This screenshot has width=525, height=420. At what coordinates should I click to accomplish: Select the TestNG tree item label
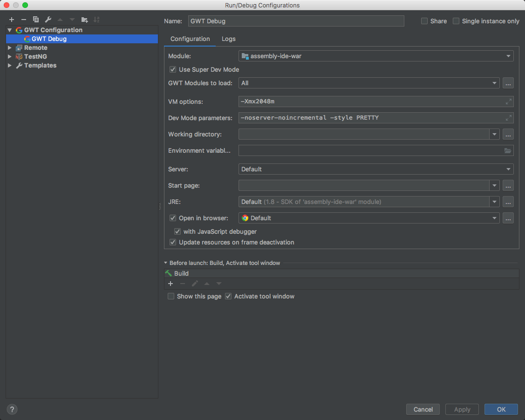click(x=35, y=56)
